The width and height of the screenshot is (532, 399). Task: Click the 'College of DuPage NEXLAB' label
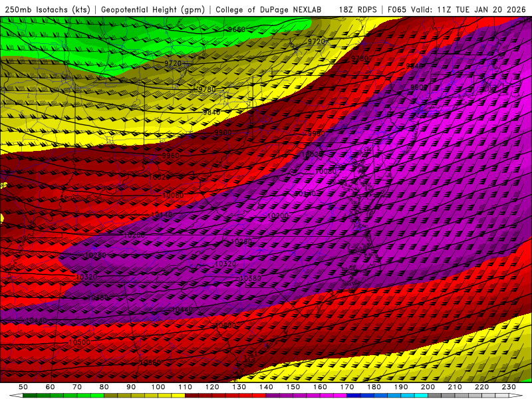pyautogui.click(x=269, y=9)
